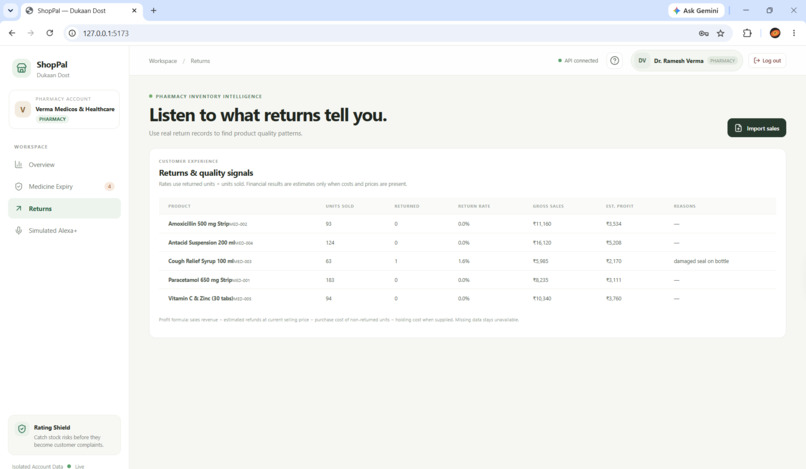The width and height of the screenshot is (806, 469).
Task: Click the Units Sold column header
Action: (339, 206)
